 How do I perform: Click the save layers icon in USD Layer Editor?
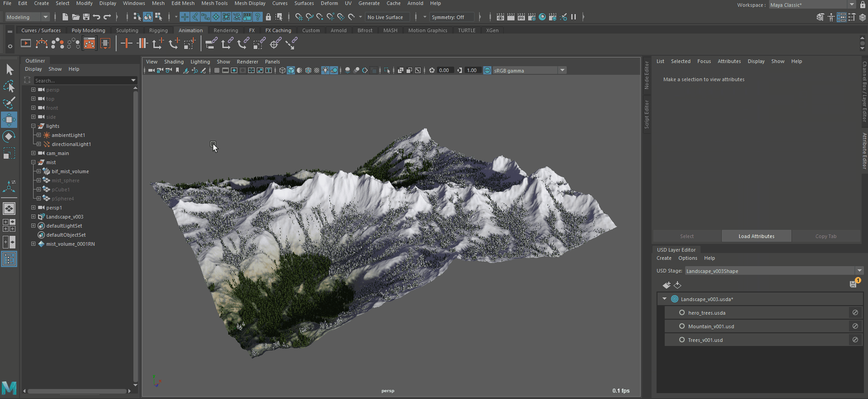tap(853, 284)
